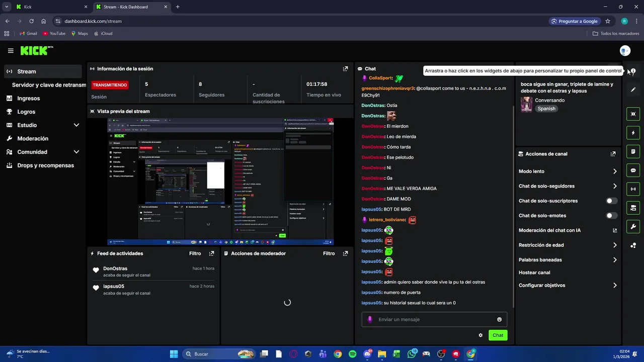Viewport: 644px width, 362px height.
Task: Select Stream in the left sidebar
Action: [43, 71]
